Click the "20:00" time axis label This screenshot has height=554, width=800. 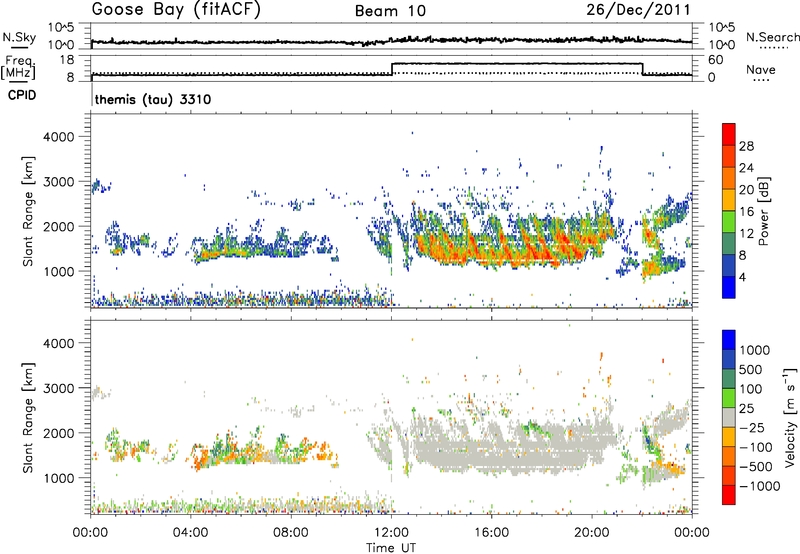click(592, 533)
